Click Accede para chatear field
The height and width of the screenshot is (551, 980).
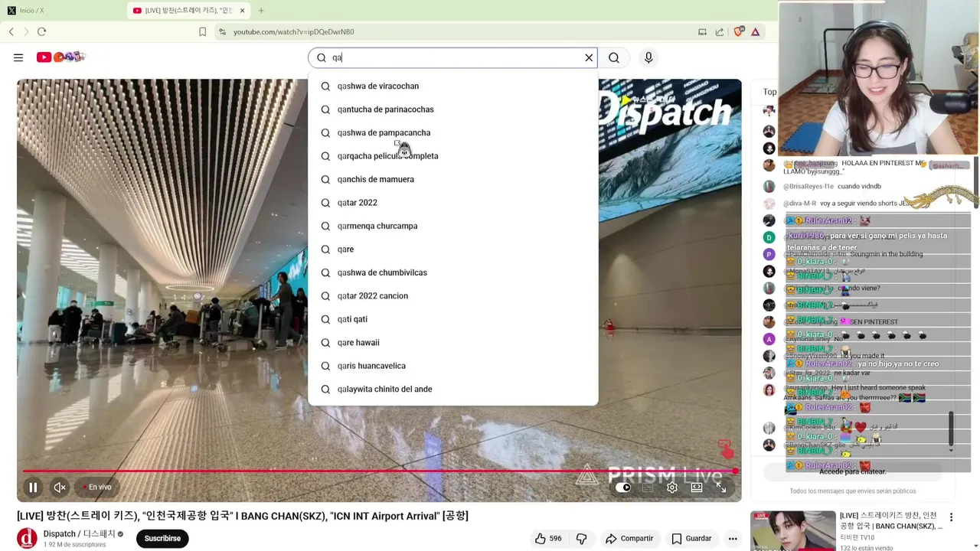pos(853,471)
